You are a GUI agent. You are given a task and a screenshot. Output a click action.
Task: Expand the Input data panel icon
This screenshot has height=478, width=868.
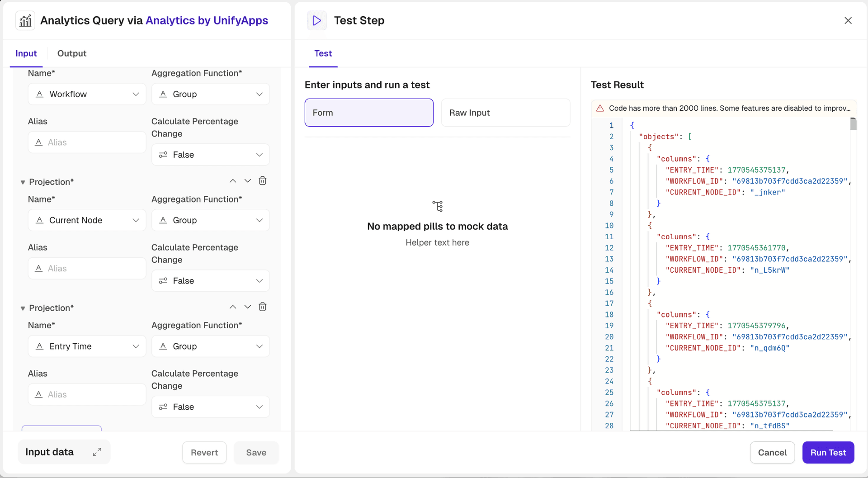[x=97, y=452]
